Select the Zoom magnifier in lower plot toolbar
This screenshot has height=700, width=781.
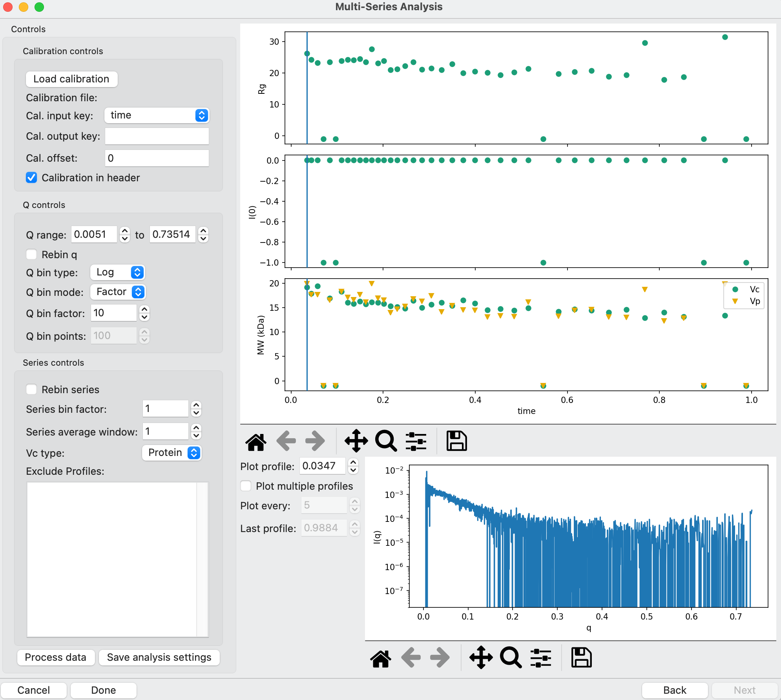click(511, 658)
